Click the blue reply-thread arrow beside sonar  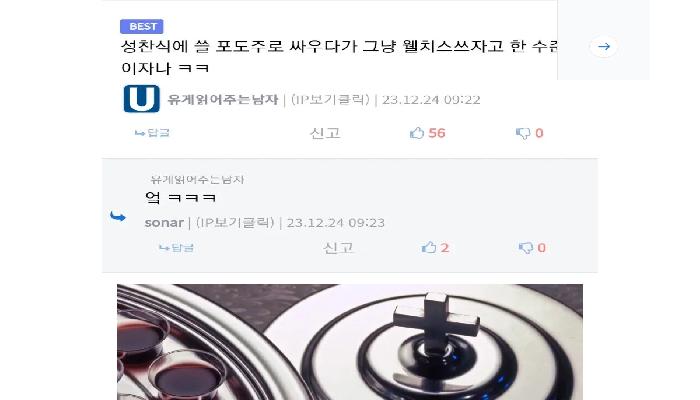click(x=118, y=217)
